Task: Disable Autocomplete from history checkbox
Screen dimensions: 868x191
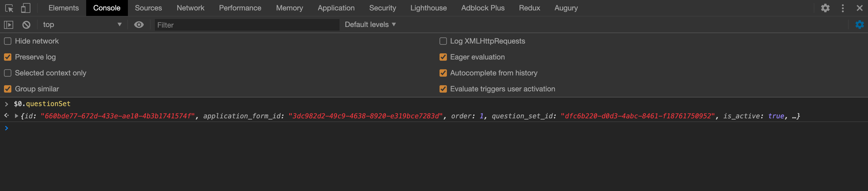Action: (x=443, y=73)
